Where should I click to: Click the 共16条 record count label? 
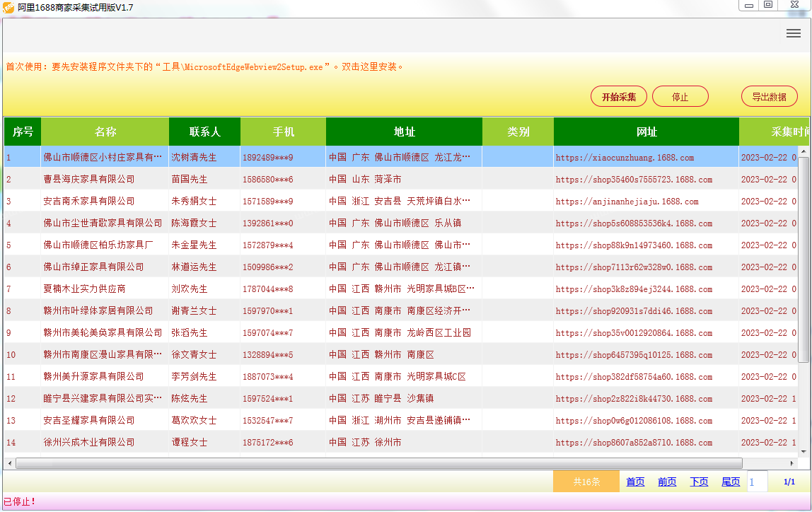(586, 482)
